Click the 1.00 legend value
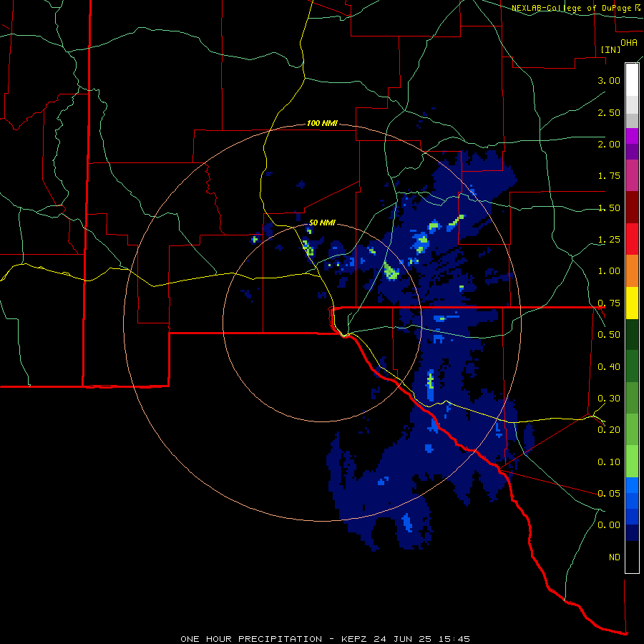Viewport: 644px width, 644px height. tap(609, 271)
